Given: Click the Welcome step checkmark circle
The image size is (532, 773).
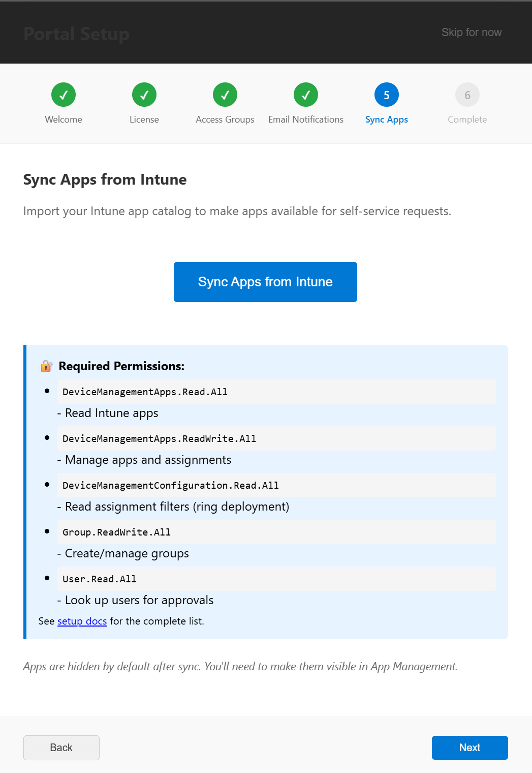Looking at the screenshot, I should [x=64, y=95].
